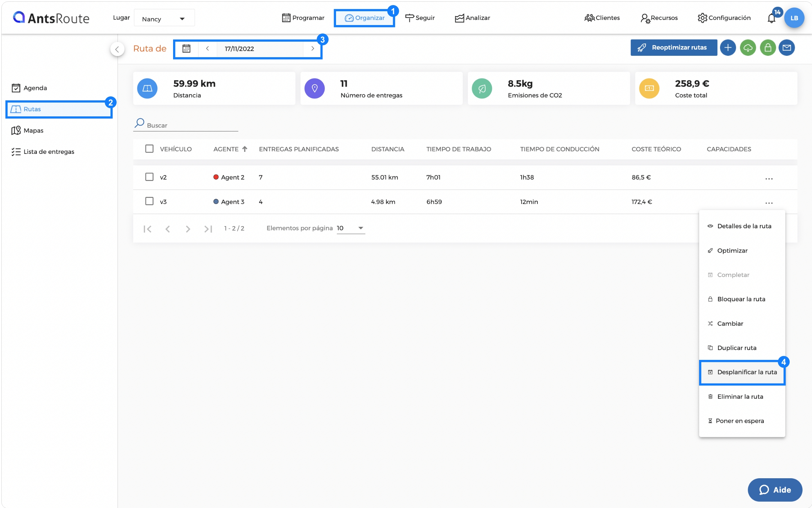Click the 55.01 km distance cell

[x=384, y=177]
